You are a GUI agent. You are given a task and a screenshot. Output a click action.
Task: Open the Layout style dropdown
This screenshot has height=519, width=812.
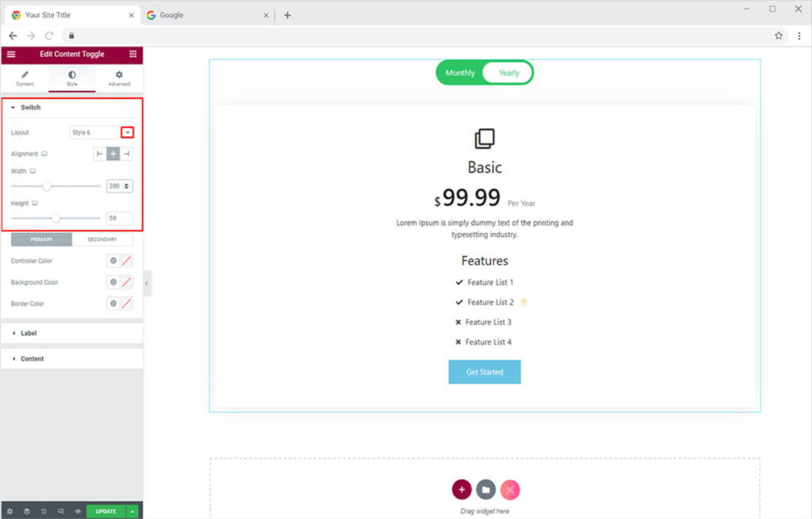pos(128,132)
